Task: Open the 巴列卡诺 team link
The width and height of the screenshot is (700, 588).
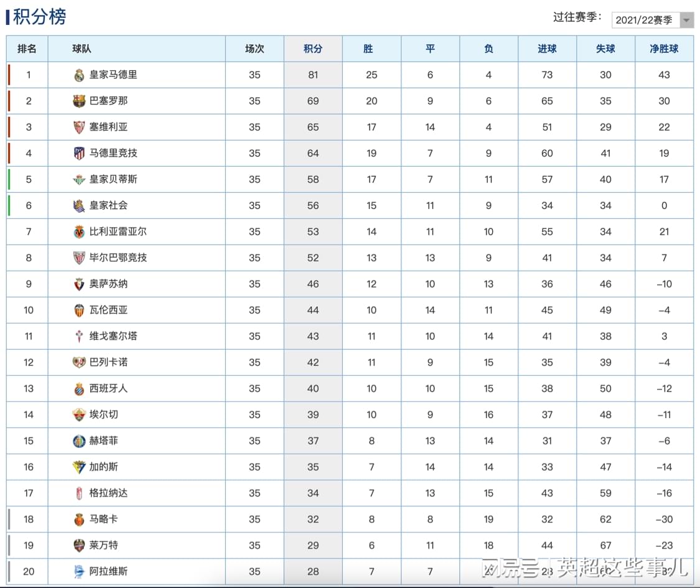Action: tap(108, 362)
